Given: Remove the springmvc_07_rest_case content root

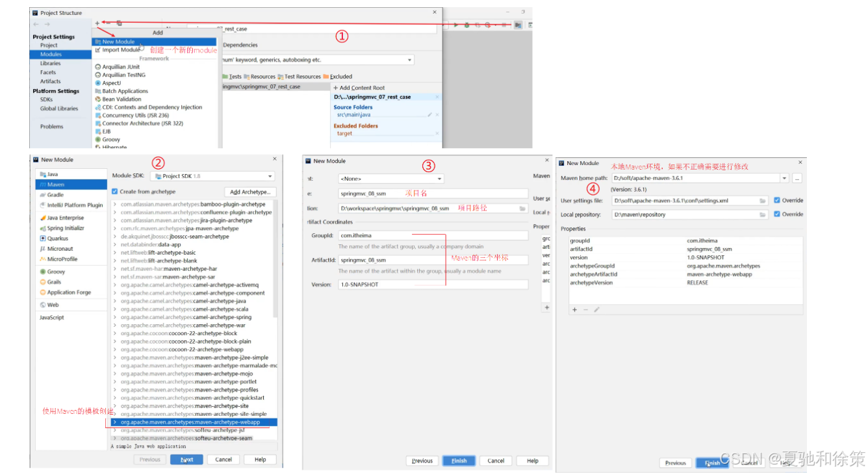Looking at the screenshot, I should 437,97.
